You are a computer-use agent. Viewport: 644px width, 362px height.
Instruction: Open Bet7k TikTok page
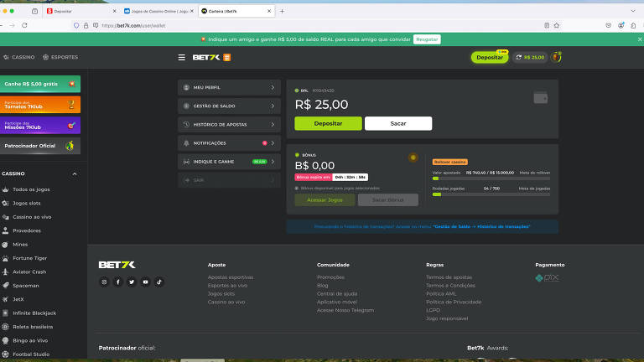(159, 282)
